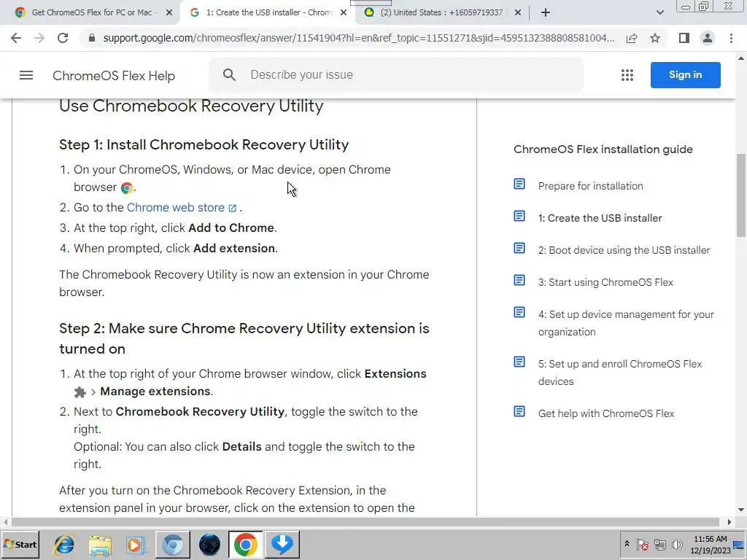
Task: Launch Internet Explorer from taskbar
Action: (x=64, y=544)
